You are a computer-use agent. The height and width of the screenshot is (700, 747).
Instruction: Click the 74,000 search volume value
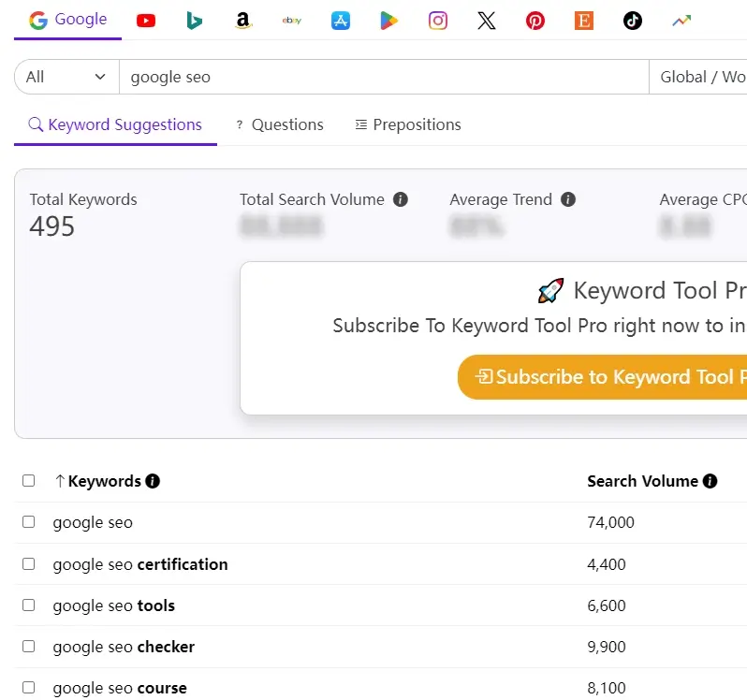coord(610,522)
